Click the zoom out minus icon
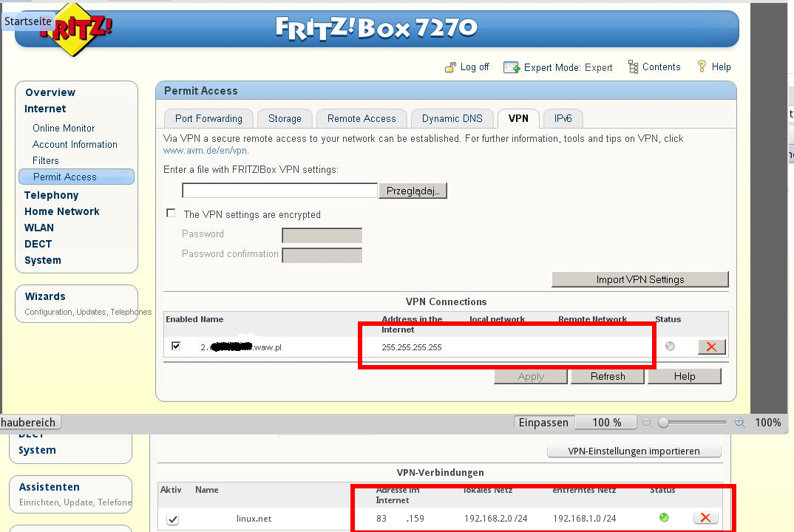794x532 pixels. tap(647, 422)
